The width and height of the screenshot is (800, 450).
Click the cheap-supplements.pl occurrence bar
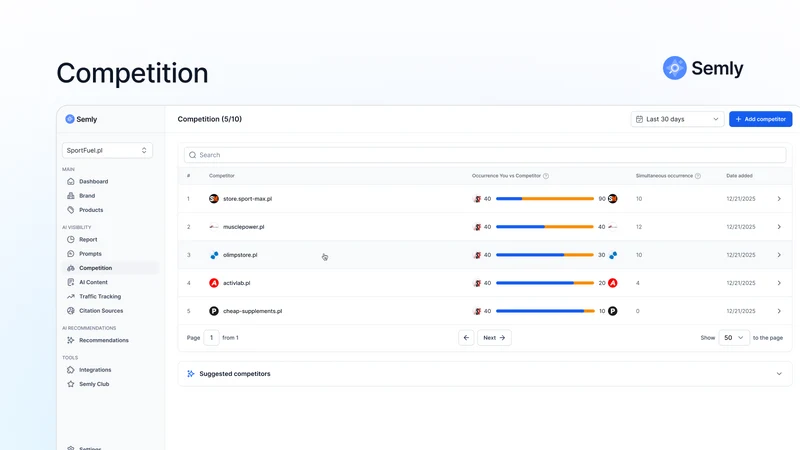pos(545,311)
